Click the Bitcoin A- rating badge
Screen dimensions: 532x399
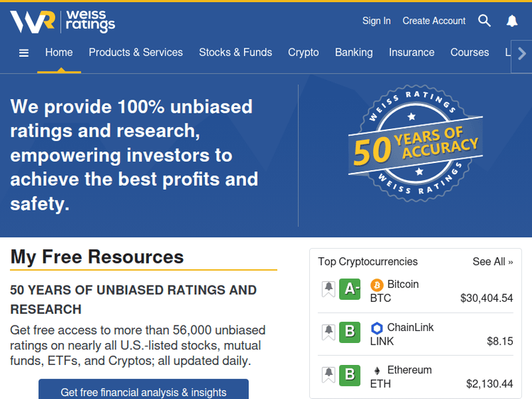tap(350, 289)
